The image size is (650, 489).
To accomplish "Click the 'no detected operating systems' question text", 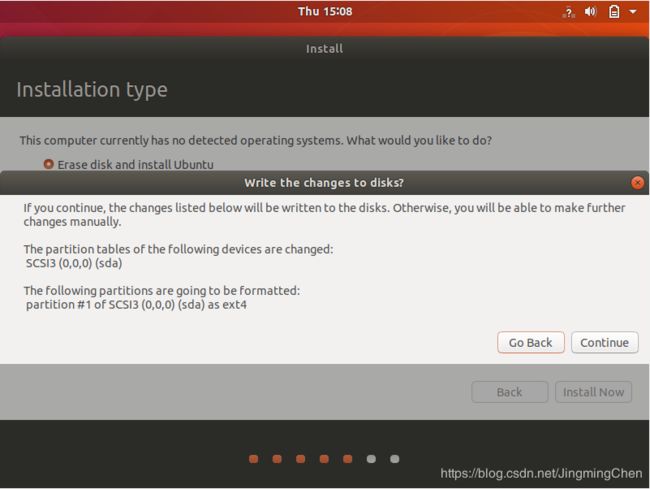I will pos(256,140).
